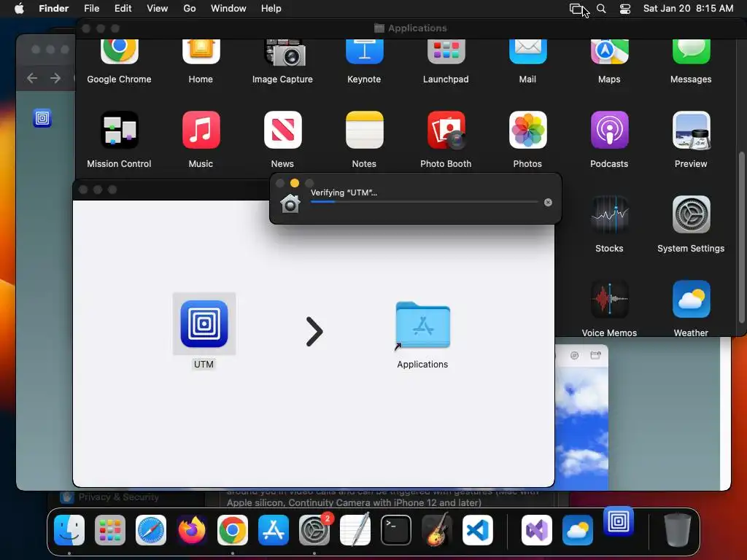Image resolution: width=747 pixels, height=560 pixels.
Task: Open TextEdit from the Dock
Action: 355,529
